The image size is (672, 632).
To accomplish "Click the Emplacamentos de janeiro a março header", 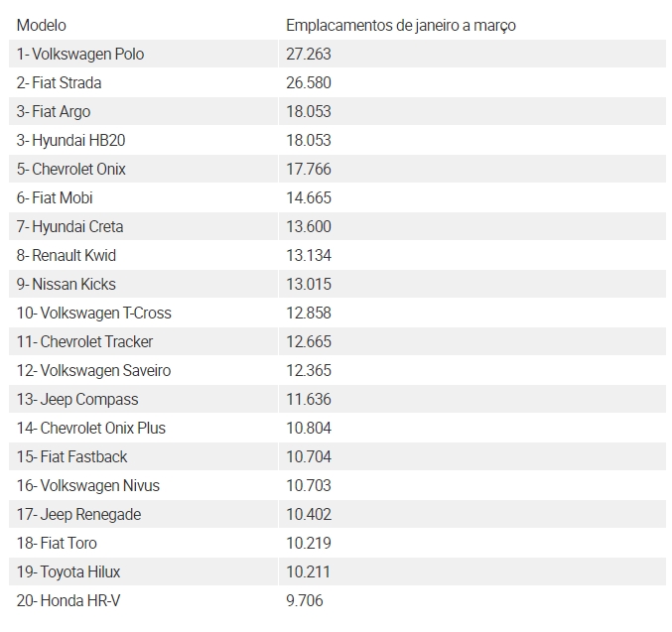I will [401, 25].
